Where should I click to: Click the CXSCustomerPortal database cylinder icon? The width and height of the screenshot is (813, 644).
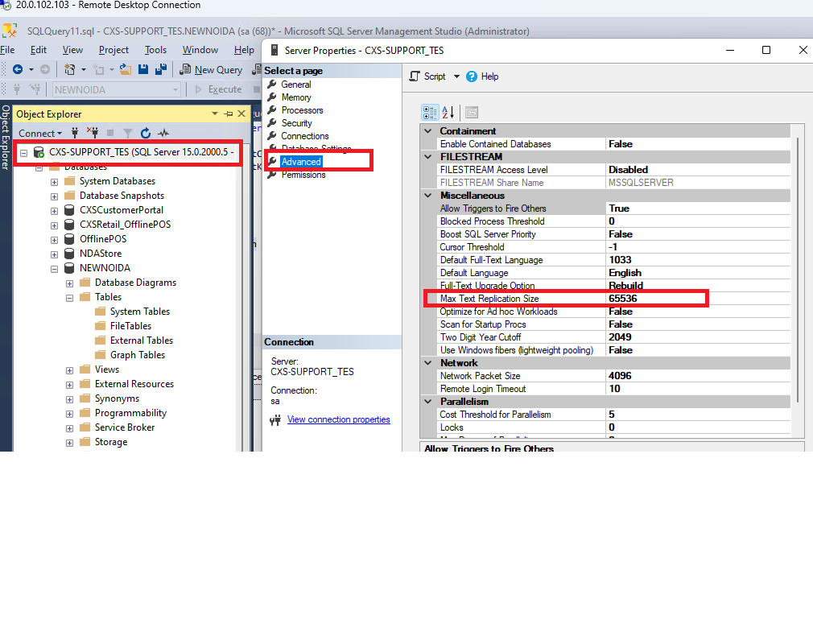coord(69,210)
